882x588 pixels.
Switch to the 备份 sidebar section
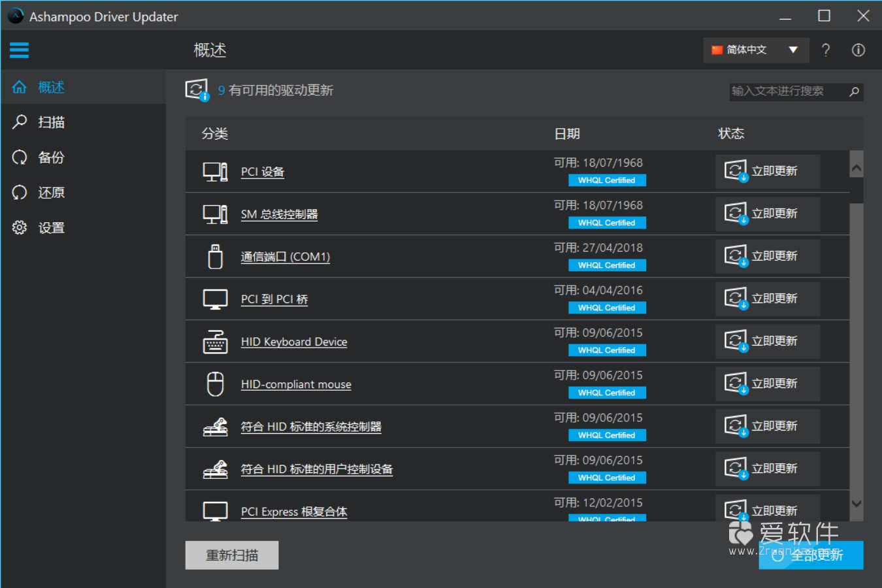[x=49, y=157]
